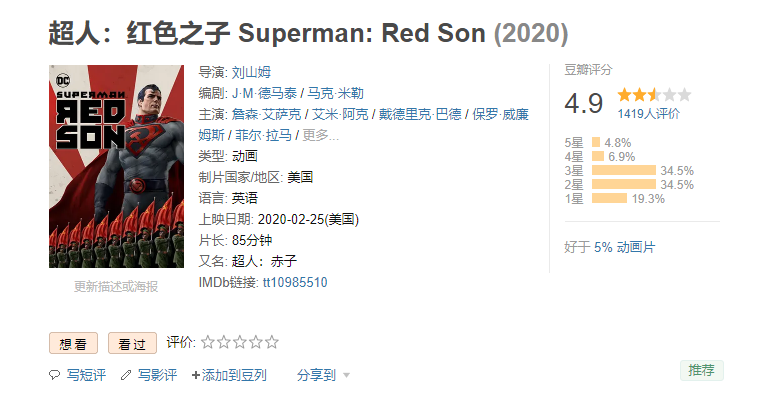Mark the movie as 看过
Screen dimensions: 757x402
tap(132, 343)
